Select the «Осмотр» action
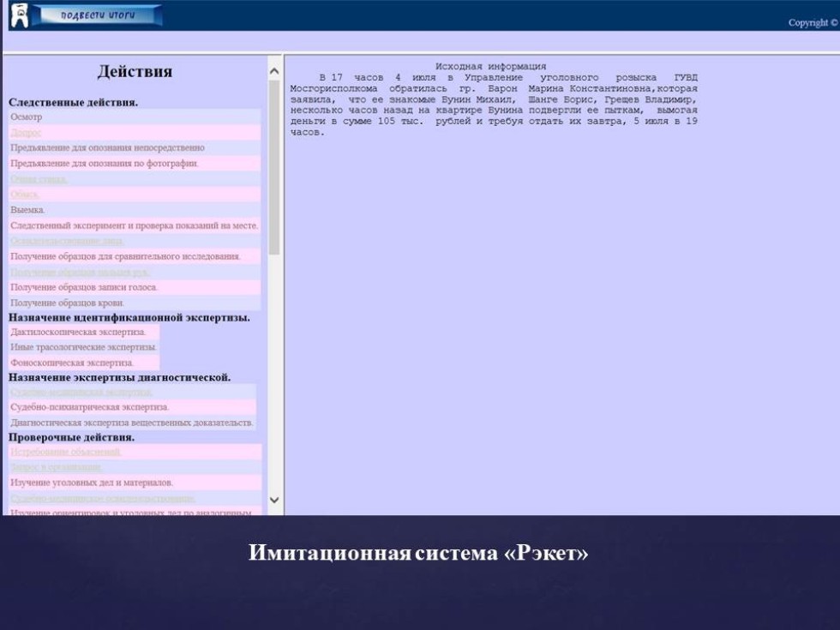This screenshot has height=630, width=840. click(x=27, y=117)
